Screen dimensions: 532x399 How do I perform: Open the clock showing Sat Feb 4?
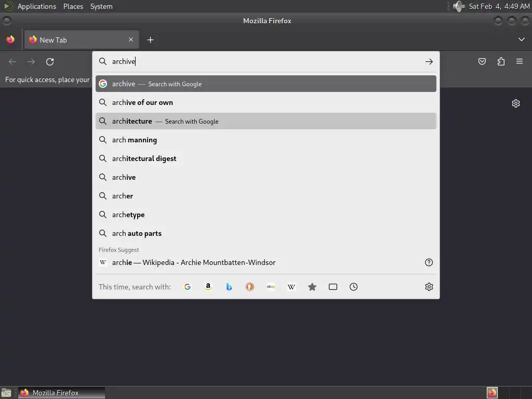[499, 6]
